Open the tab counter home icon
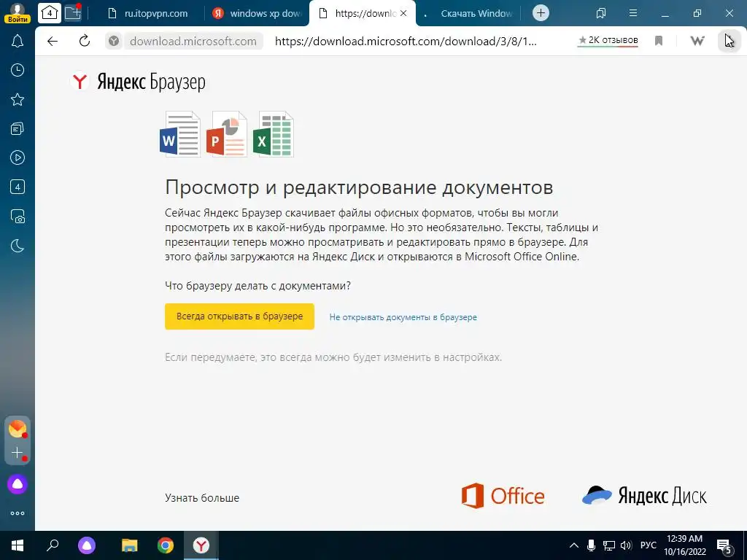 pos(49,13)
